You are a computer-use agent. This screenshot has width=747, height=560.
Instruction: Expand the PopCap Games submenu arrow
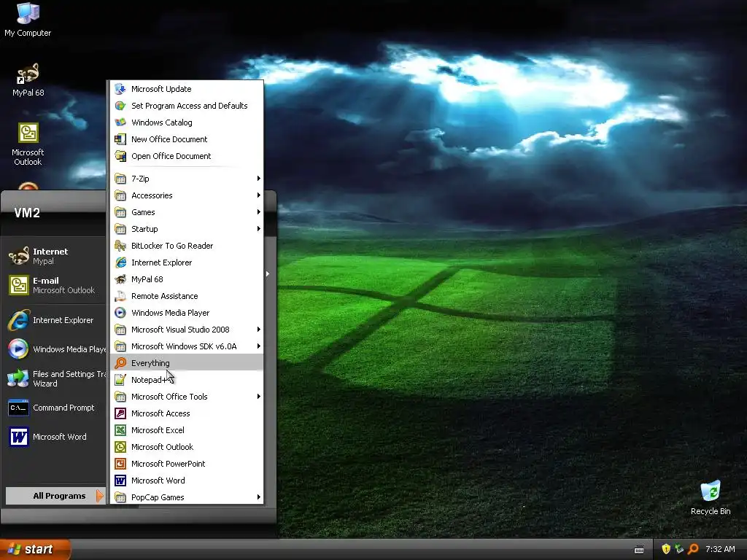coord(259,497)
